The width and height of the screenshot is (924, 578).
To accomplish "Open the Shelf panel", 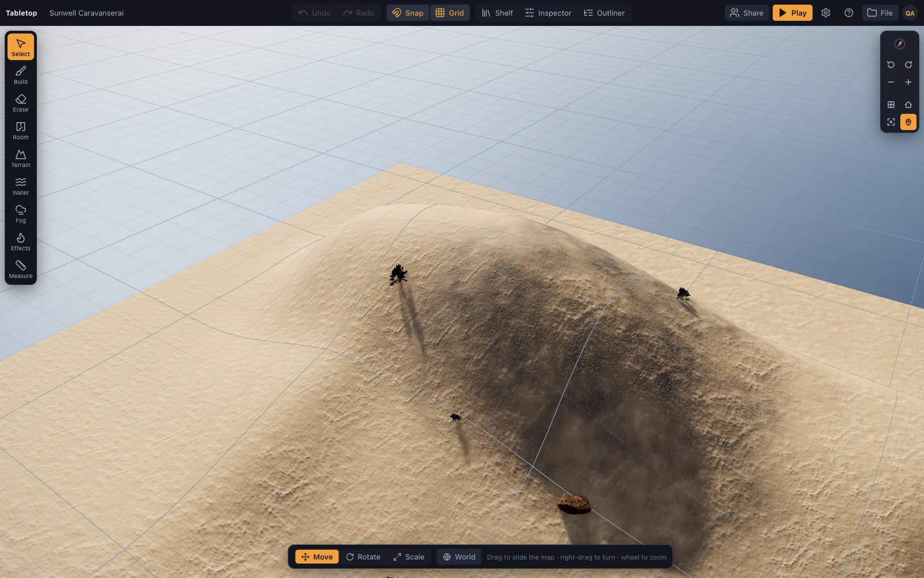I will [497, 13].
